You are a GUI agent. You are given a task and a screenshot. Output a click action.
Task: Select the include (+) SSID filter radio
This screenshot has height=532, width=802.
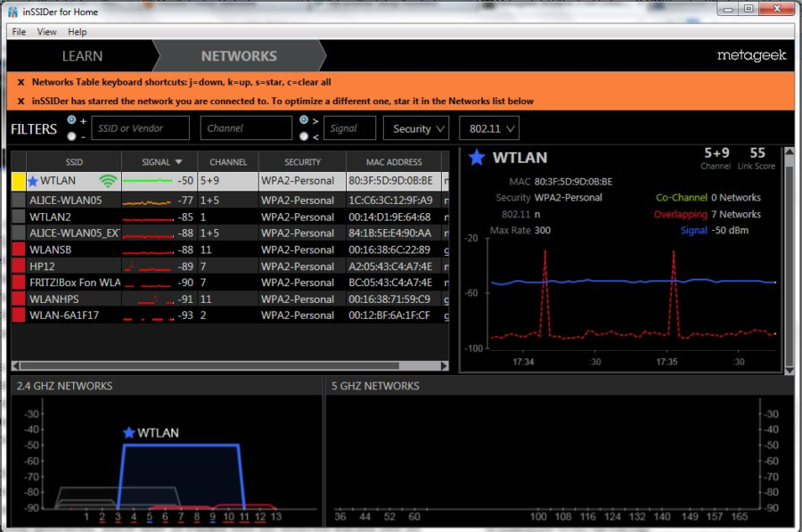point(71,119)
